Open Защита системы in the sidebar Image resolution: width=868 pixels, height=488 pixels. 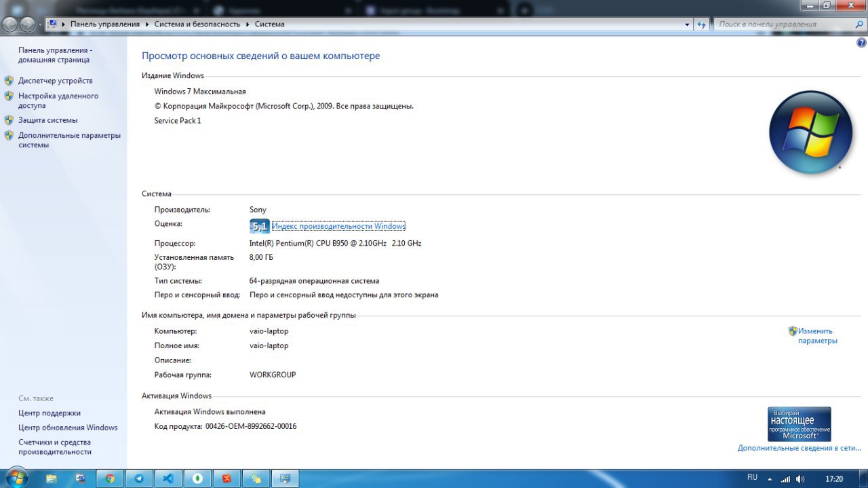(47, 120)
